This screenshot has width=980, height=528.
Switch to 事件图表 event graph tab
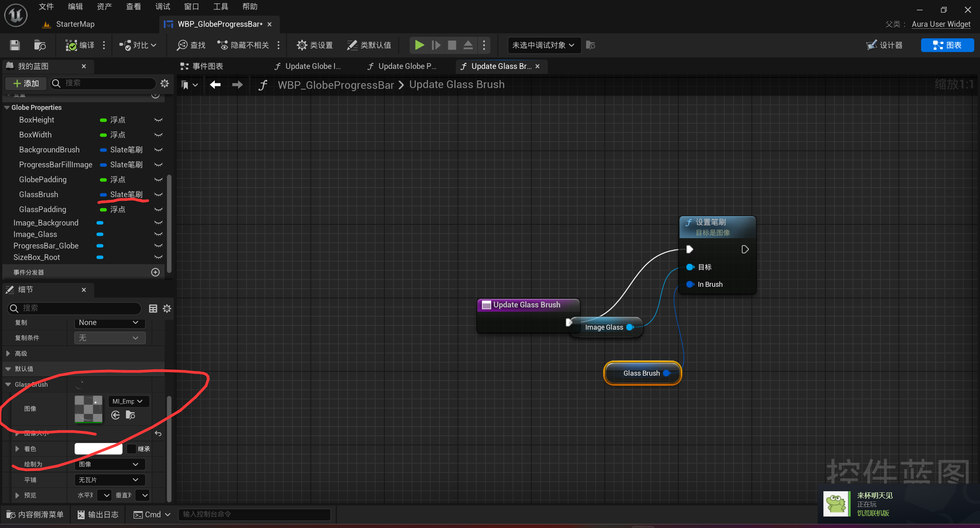202,66
